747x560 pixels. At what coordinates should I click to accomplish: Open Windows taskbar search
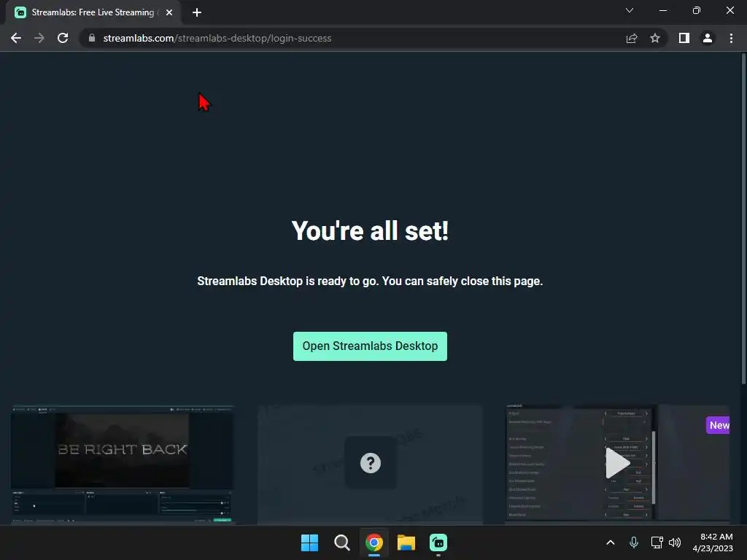[341, 542]
